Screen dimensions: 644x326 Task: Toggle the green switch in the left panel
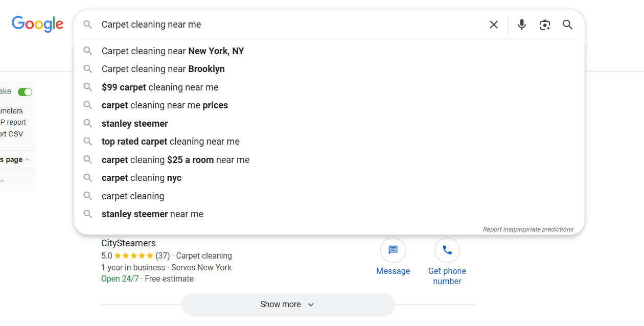pos(25,92)
